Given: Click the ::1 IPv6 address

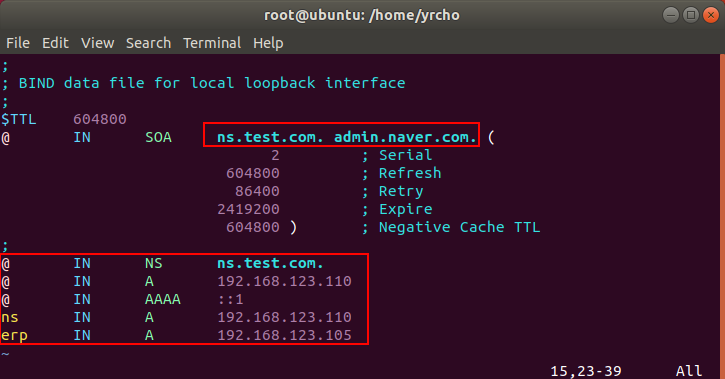Looking at the screenshot, I should pos(230,300).
